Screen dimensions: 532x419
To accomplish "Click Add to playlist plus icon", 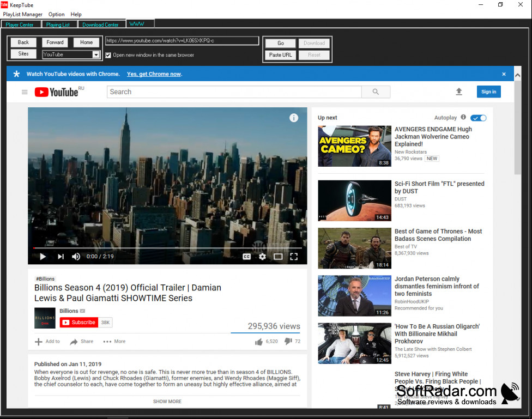I will pyautogui.click(x=39, y=342).
